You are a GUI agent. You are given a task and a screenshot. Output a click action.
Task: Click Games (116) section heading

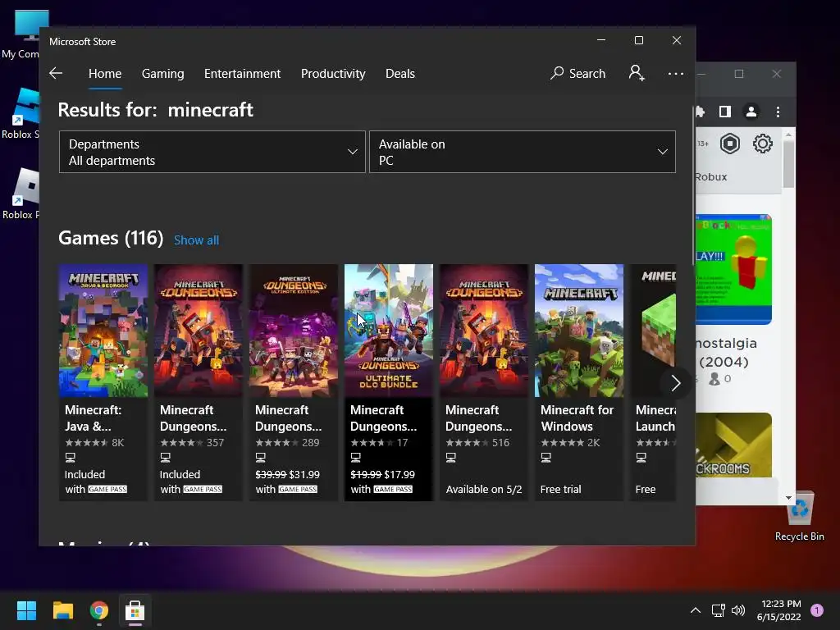click(x=111, y=238)
